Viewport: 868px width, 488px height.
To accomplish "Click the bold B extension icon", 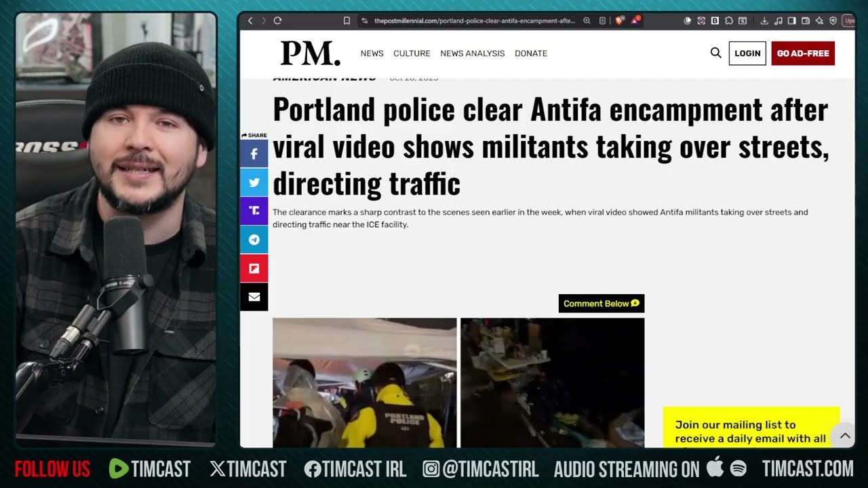I will (715, 21).
